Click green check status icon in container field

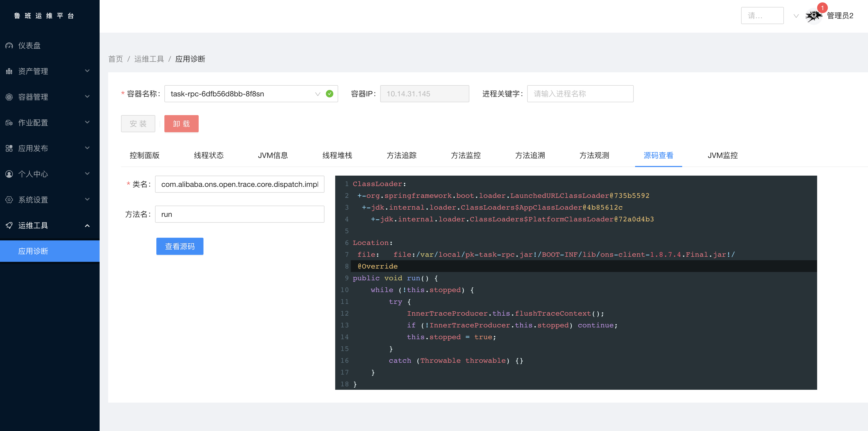click(330, 94)
